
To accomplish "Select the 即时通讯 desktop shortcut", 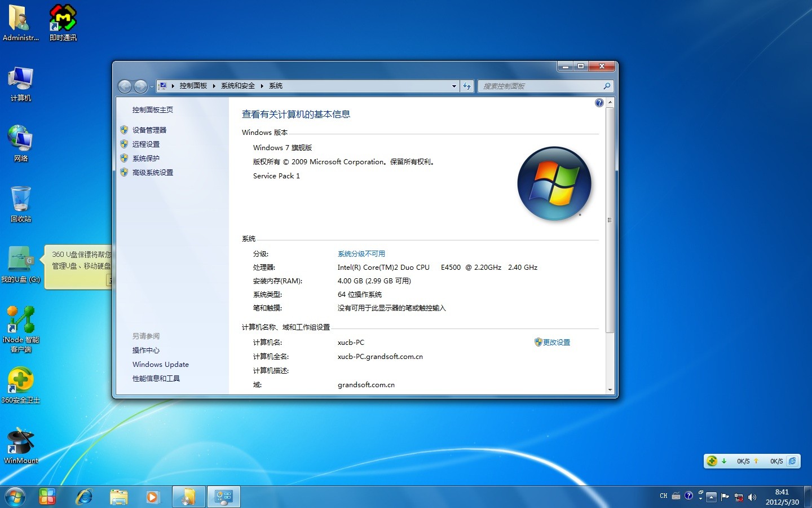I will [63, 23].
